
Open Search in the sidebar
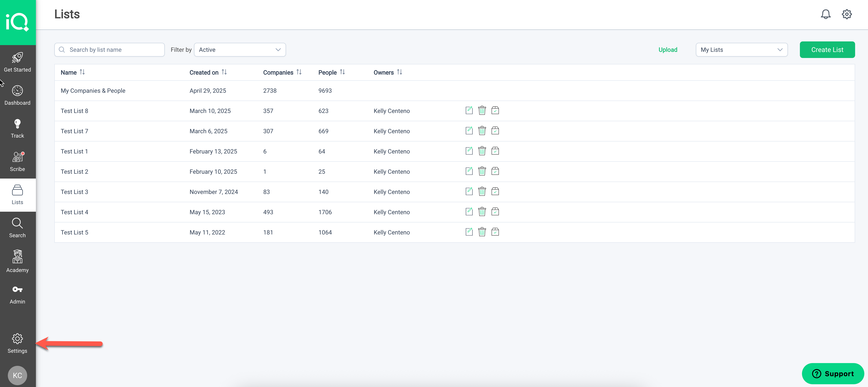[17, 228]
